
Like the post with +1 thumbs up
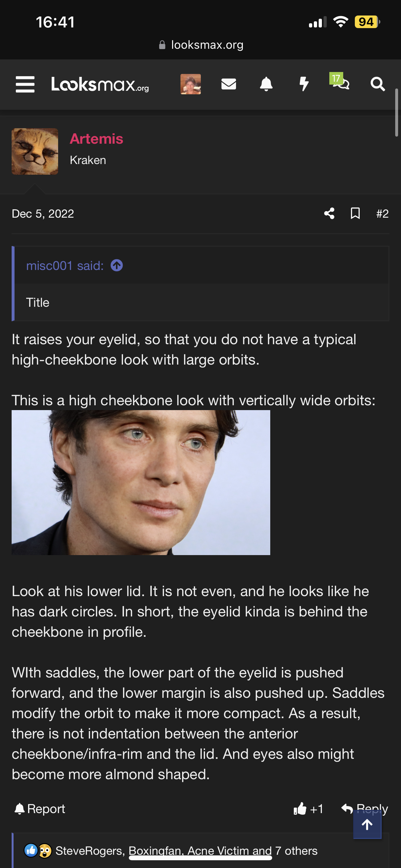(308, 809)
